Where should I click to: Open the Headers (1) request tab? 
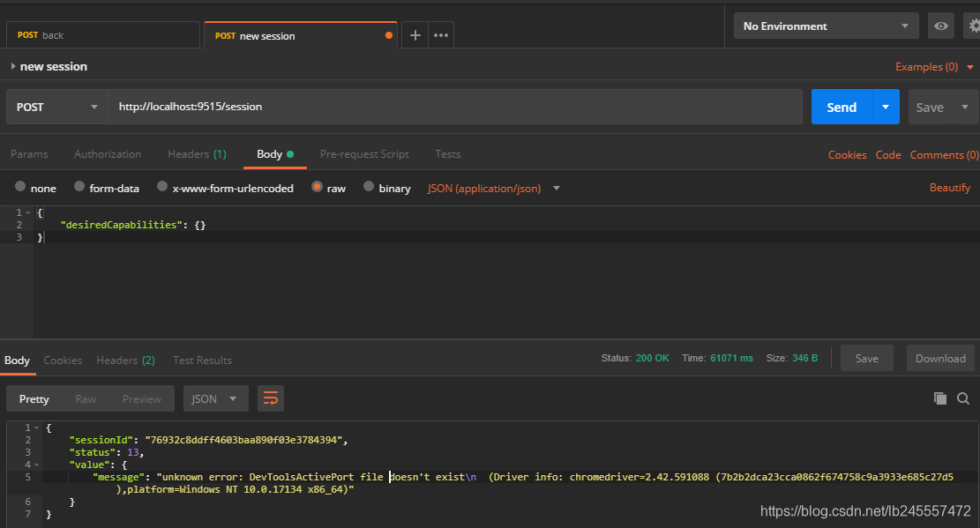point(197,153)
